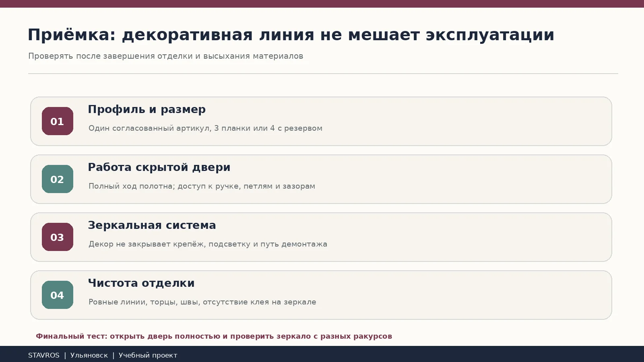
Task: Click the heading 'Профиль и размер'
Action: (x=147, y=109)
